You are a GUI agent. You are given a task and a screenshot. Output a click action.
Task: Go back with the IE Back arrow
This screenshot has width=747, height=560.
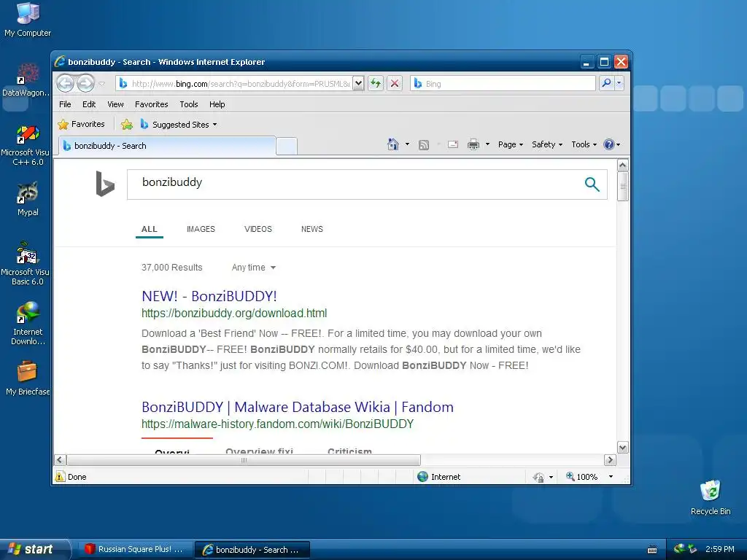click(x=65, y=83)
